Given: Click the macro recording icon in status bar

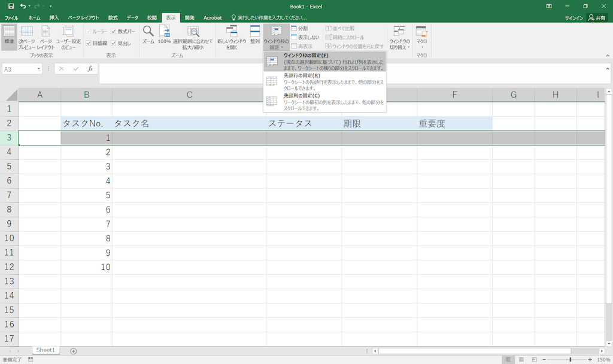Looking at the screenshot, I should [31, 359].
